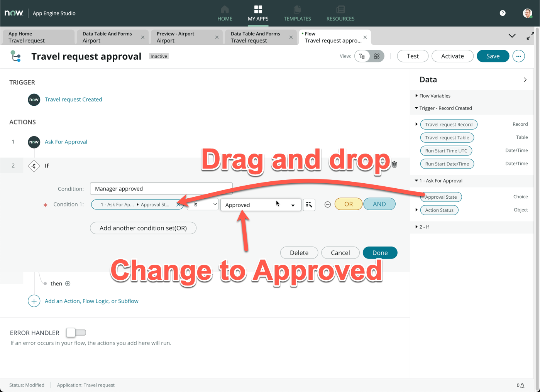Image resolution: width=540 pixels, height=392 pixels.
Task: Expand to full screen with arrows icon
Action: click(x=530, y=36)
